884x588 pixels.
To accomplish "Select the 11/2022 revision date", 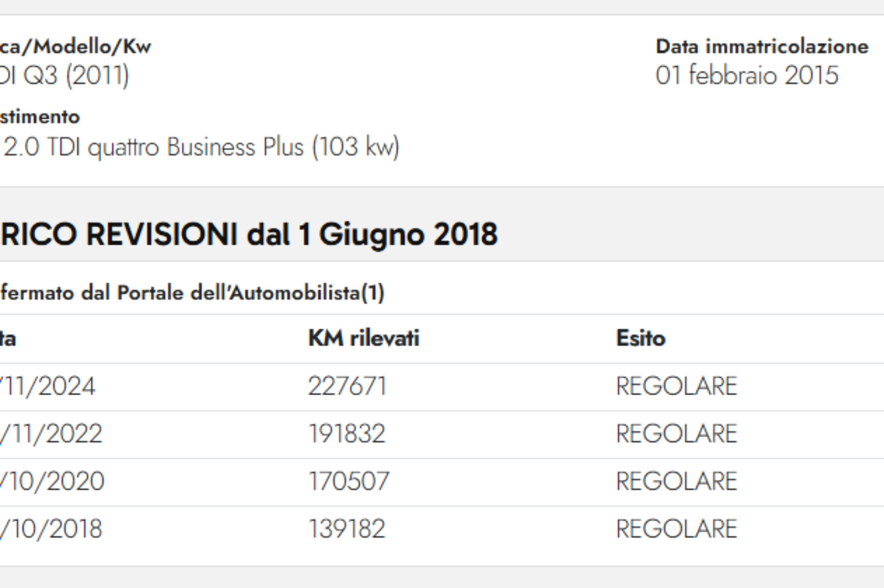I will click(51, 433).
